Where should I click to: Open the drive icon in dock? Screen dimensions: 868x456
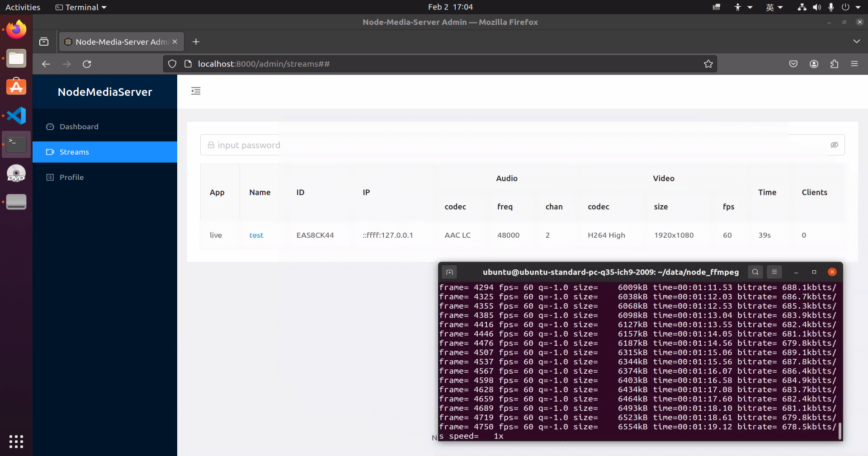pos(16,202)
